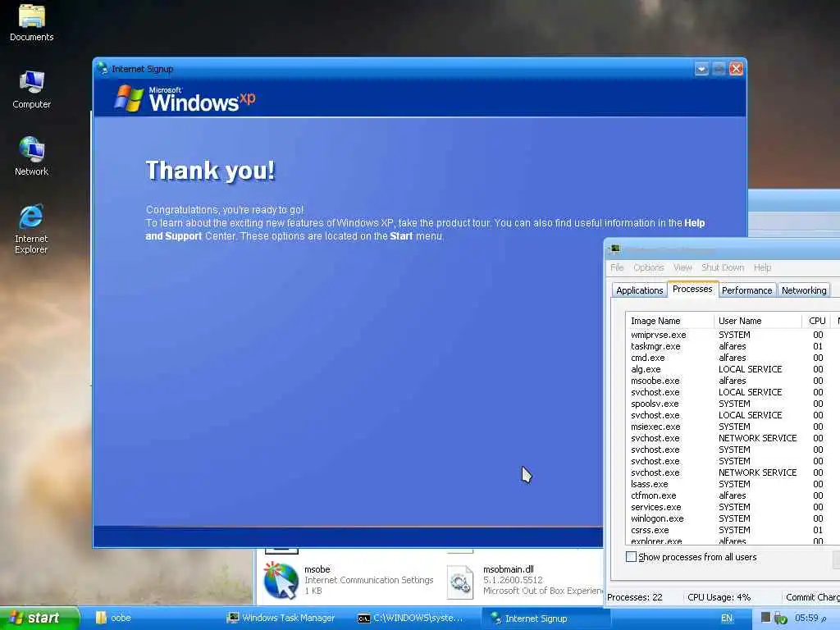Select taskmgr.exe process row
The width and height of the screenshot is (840, 630).
[733, 346]
